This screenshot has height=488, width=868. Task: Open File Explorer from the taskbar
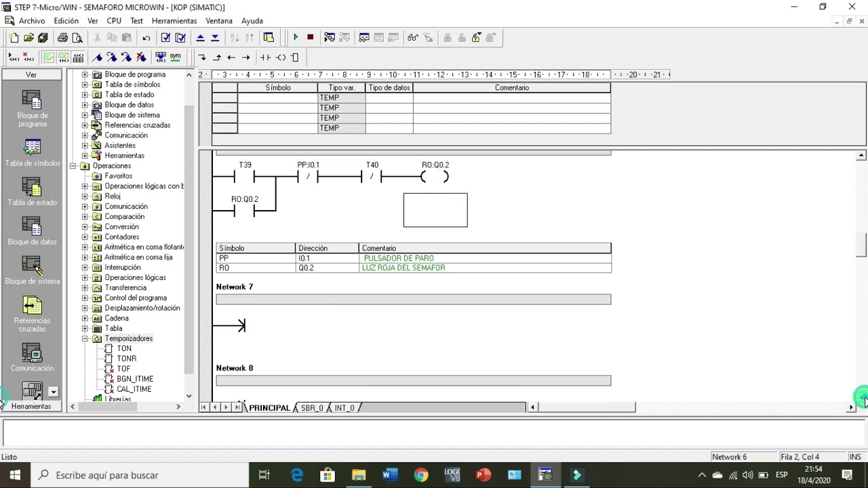[358, 475]
